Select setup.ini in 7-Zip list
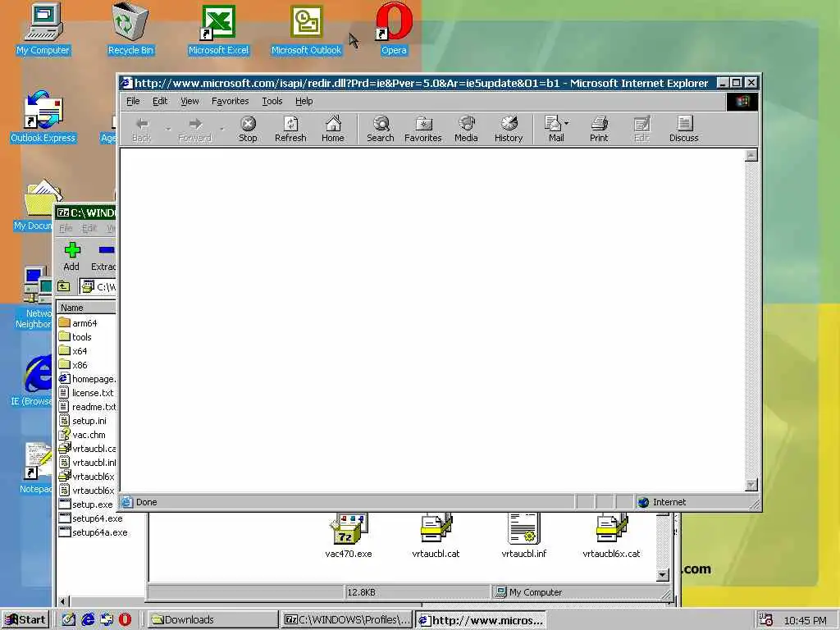This screenshot has width=840, height=630. click(x=83, y=421)
